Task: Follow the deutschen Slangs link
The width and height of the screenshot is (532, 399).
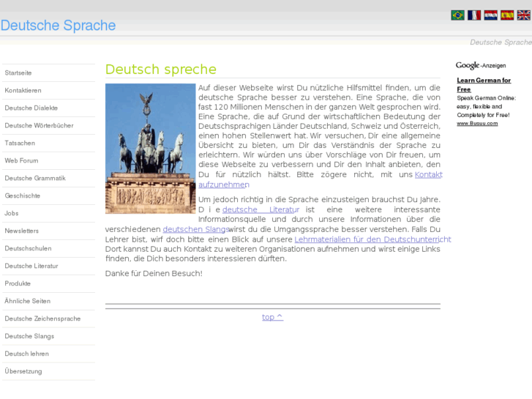Action: pos(196,229)
